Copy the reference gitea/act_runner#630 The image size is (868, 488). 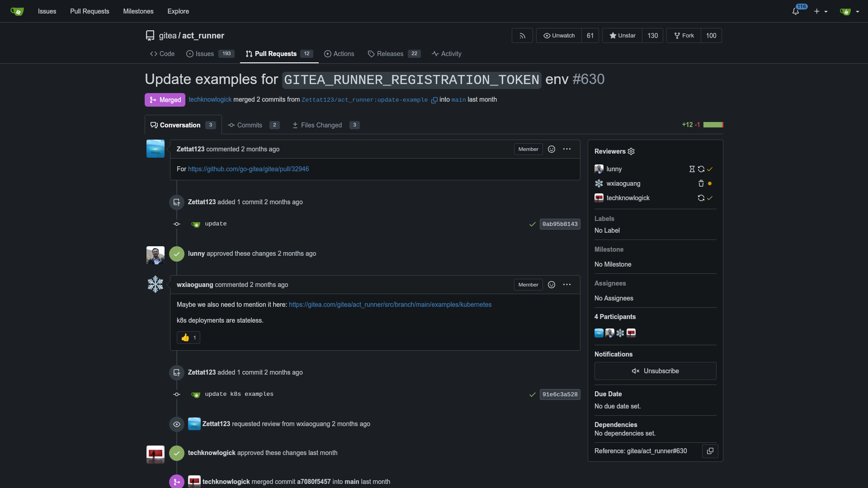coord(710,451)
